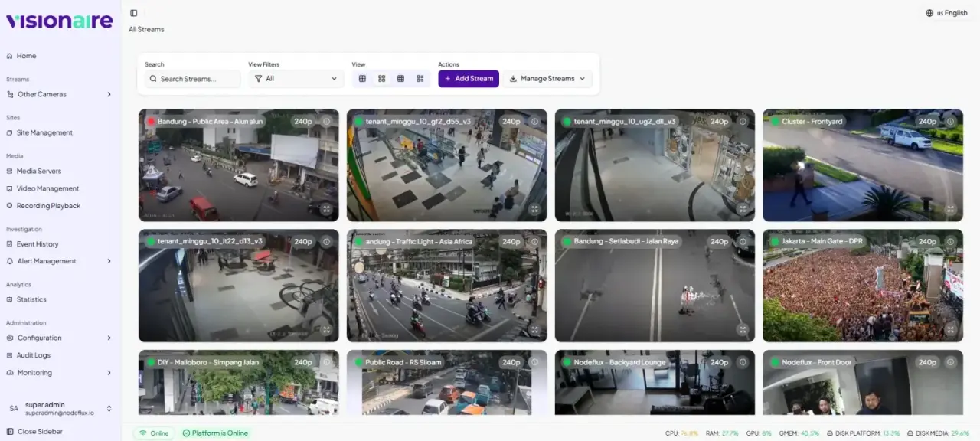
Task: Click the All Streams breadcrumb
Action: click(x=146, y=30)
